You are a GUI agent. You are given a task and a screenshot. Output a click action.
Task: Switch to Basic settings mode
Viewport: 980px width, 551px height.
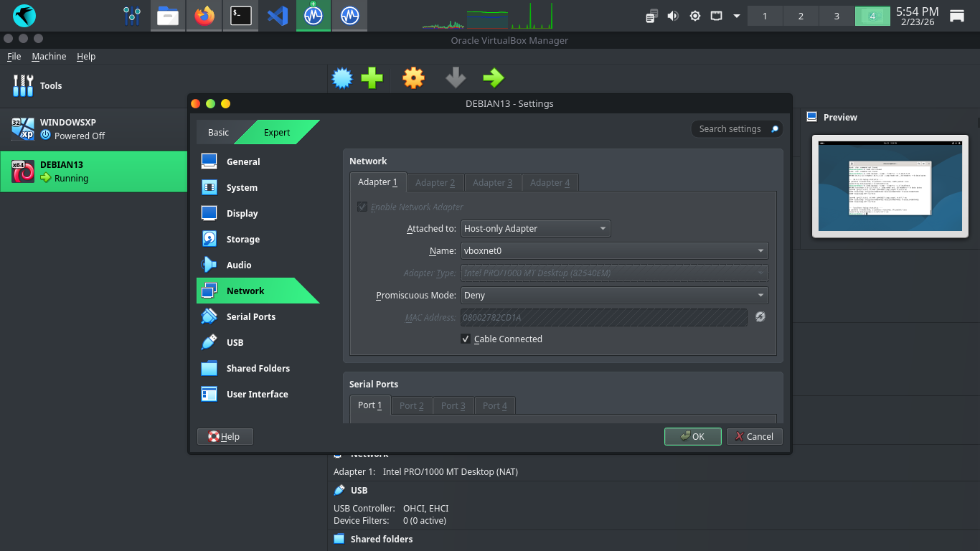click(218, 132)
